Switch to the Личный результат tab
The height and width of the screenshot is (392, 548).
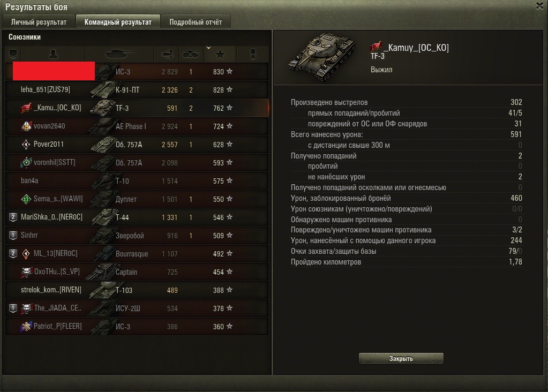[x=39, y=21]
